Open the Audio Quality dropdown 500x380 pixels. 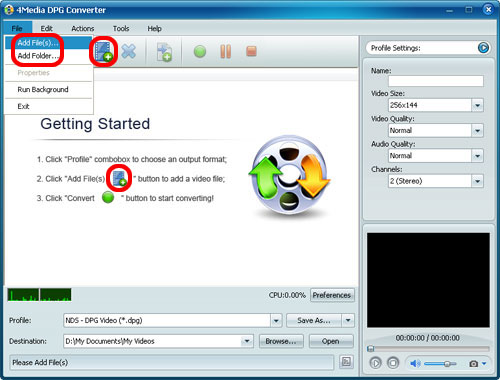click(477, 156)
